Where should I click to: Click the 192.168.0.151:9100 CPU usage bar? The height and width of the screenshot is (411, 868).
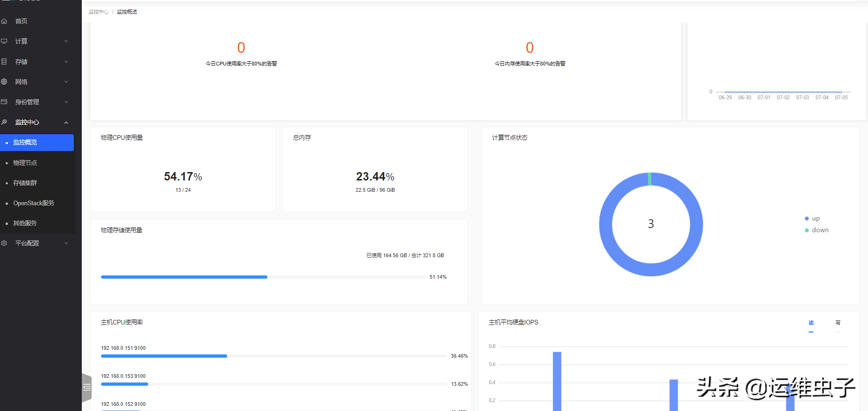click(273, 356)
